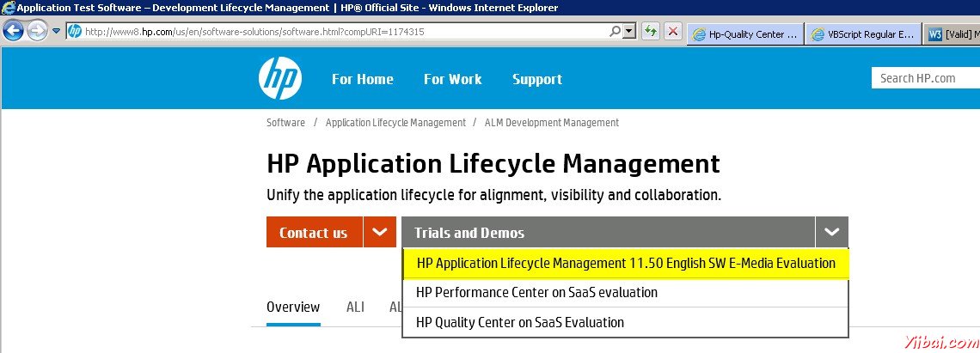Click the browser Back arrow button

pos(14,31)
